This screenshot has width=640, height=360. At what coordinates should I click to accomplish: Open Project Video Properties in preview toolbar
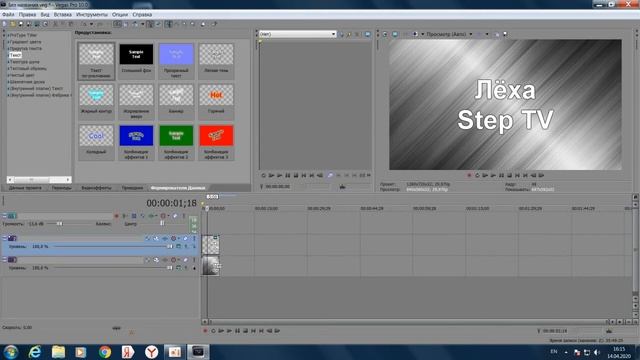[385, 34]
